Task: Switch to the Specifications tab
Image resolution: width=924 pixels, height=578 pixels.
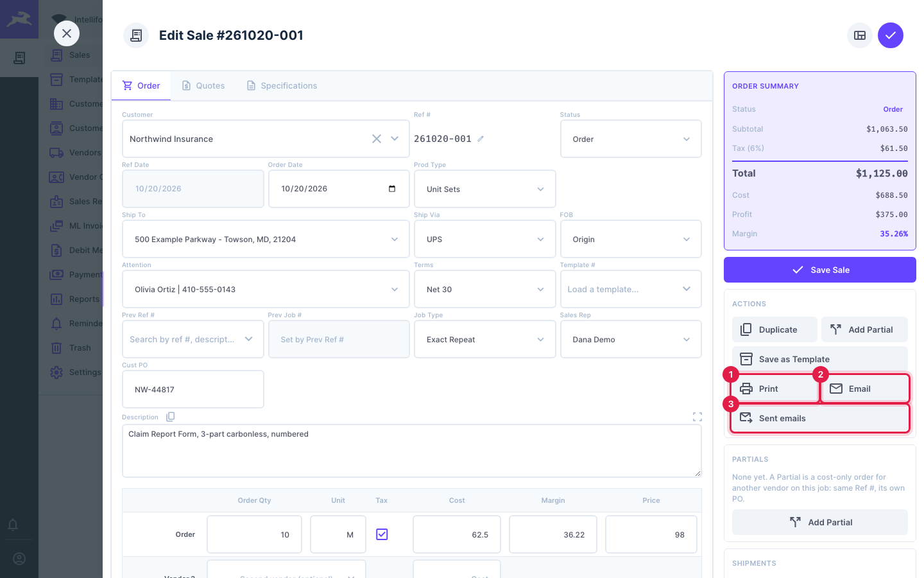Action: coord(282,85)
